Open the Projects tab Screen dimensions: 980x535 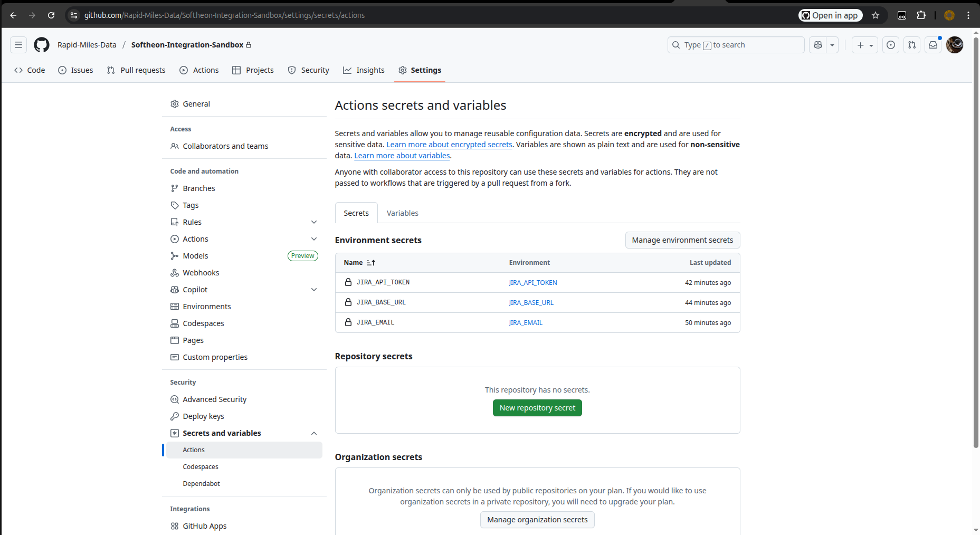(x=253, y=70)
